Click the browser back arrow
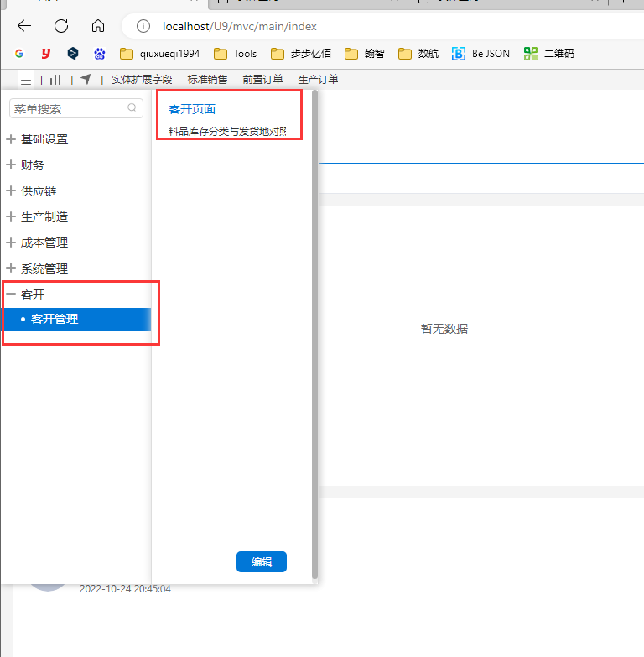 tap(24, 26)
